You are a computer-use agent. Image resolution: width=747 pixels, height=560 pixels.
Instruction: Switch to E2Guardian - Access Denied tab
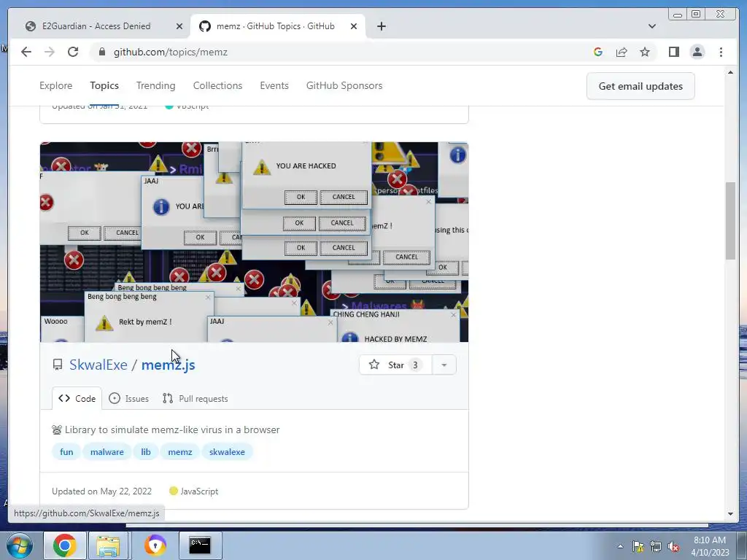(x=96, y=26)
